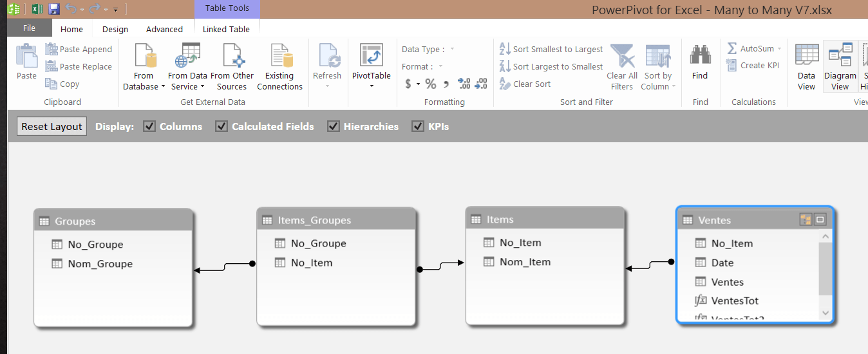Maximize the Ventes table using its header icon
This screenshot has width=868, height=354.
click(x=820, y=220)
